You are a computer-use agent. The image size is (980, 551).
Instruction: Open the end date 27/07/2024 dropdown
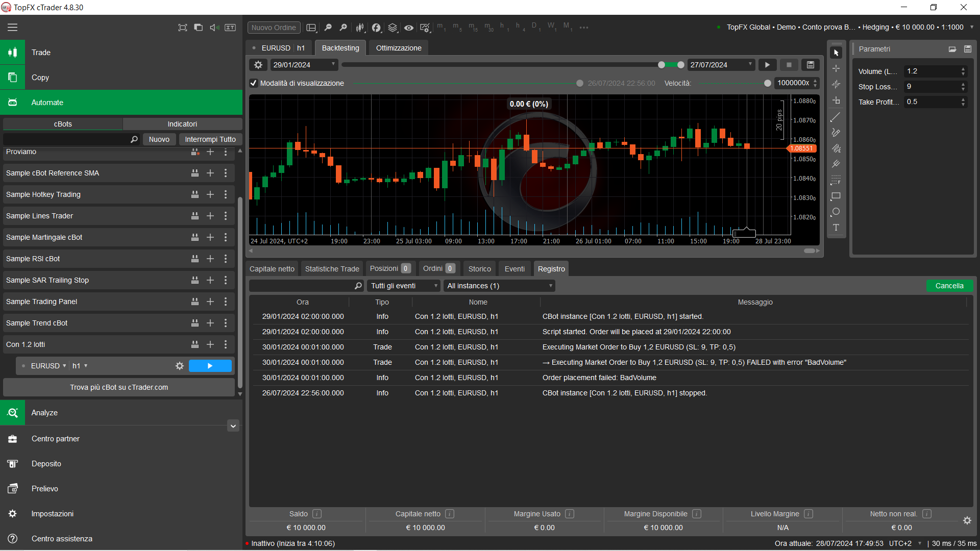tap(721, 65)
